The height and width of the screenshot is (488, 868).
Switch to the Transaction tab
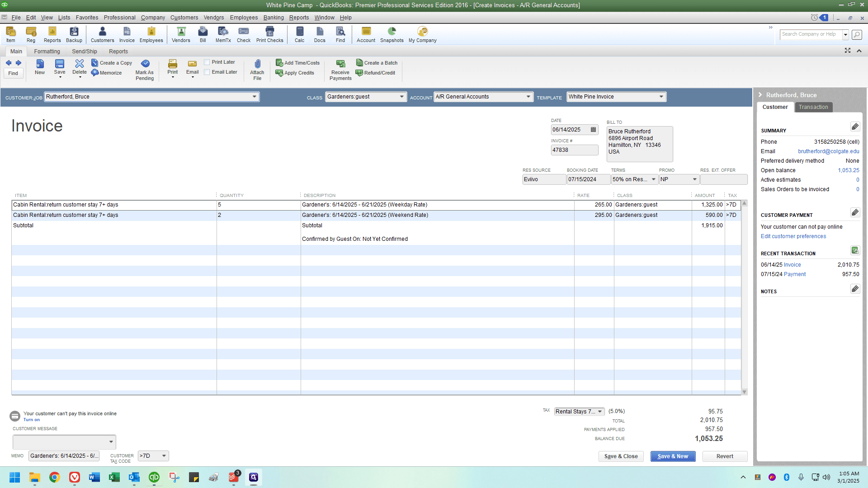813,107
